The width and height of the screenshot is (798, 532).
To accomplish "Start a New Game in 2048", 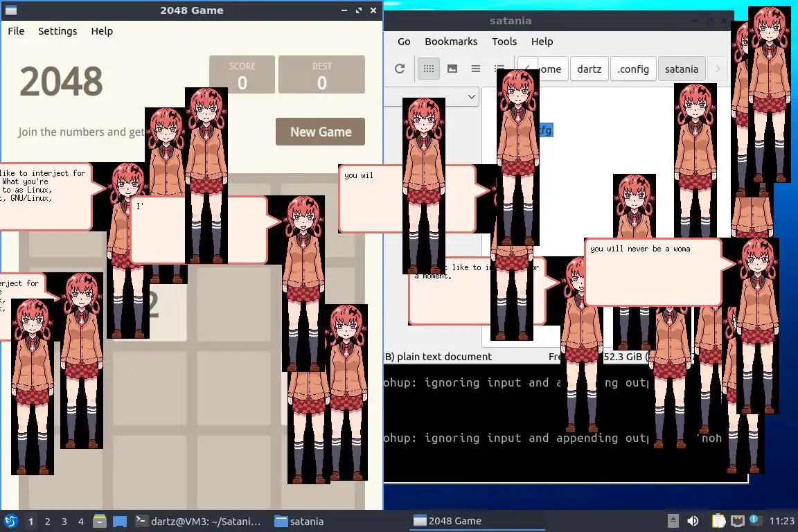I will pos(321,132).
